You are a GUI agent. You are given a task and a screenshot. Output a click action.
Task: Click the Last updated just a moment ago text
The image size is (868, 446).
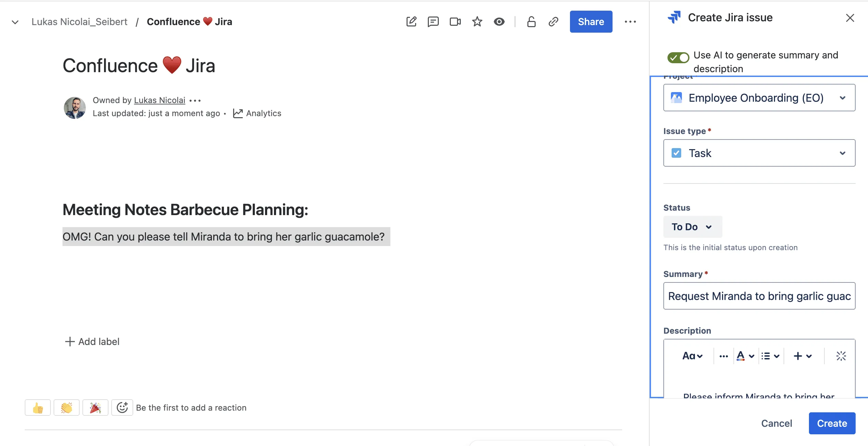pos(156,113)
